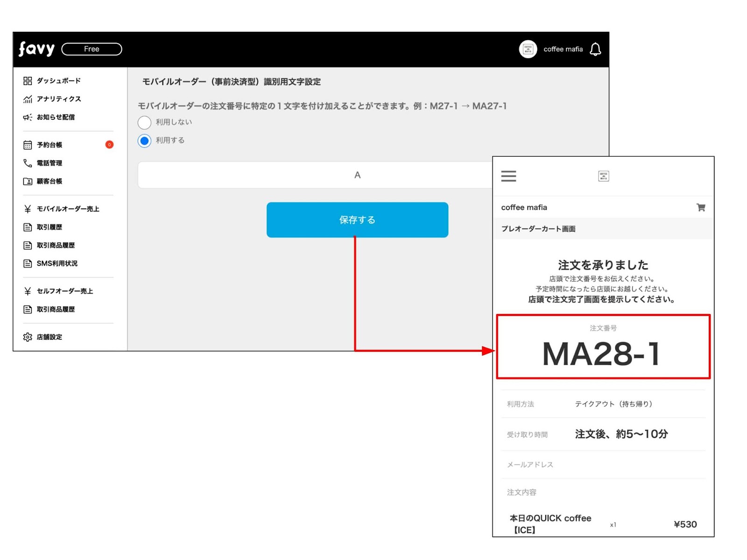
Task: Click the customer card icon for 顧客台帳
Action: click(x=28, y=181)
